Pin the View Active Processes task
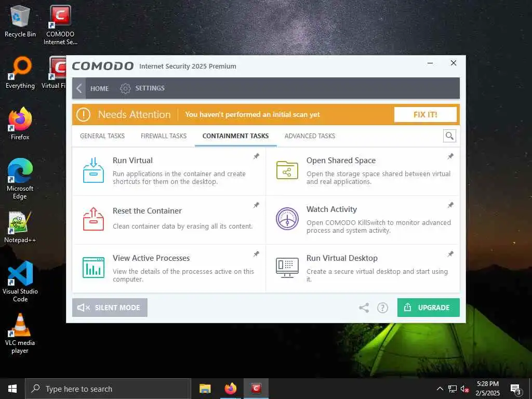 click(x=257, y=254)
